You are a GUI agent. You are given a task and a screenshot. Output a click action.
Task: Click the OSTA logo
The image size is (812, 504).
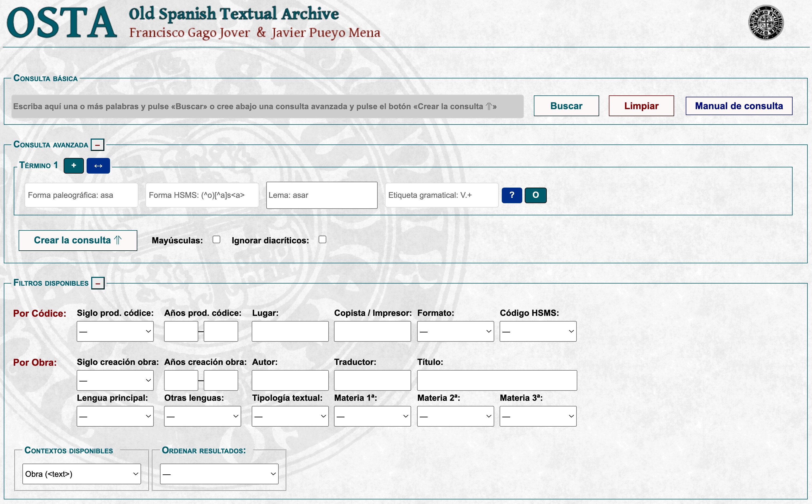point(62,22)
